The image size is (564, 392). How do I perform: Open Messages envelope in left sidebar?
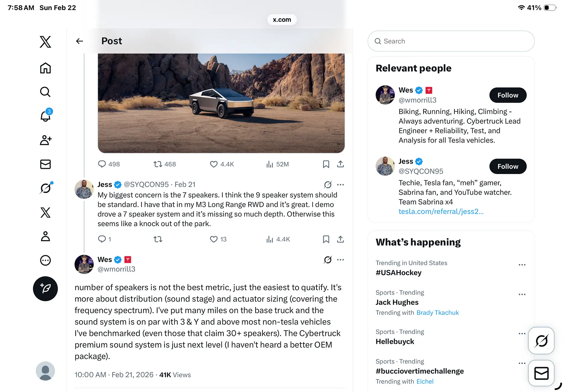46,164
